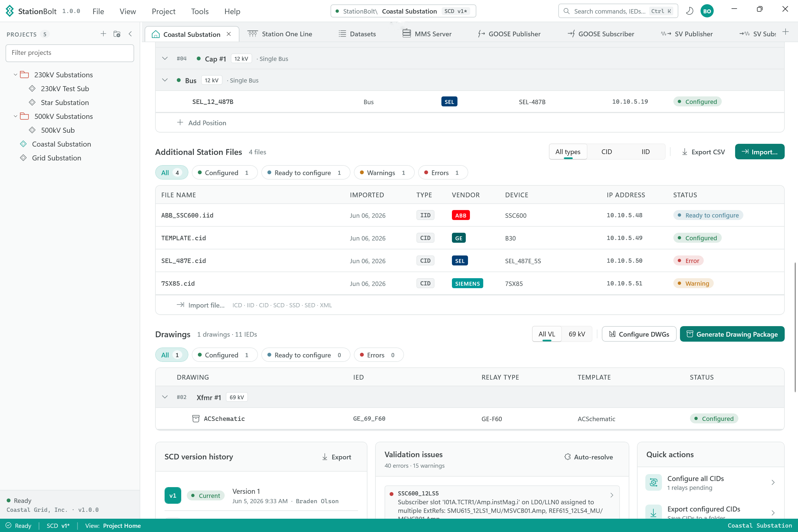Focus the Filter projects input

[70, 53]
